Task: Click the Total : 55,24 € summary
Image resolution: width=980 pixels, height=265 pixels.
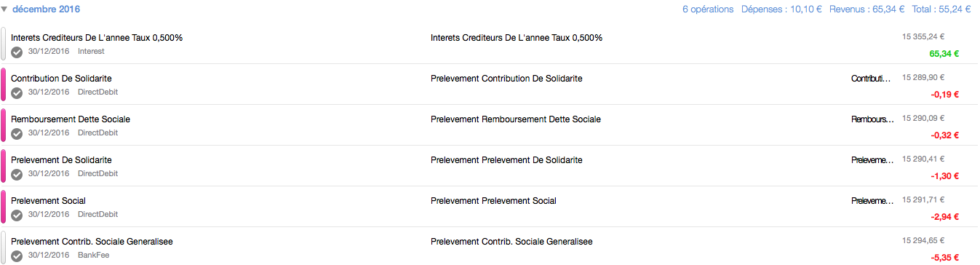Action: (x=941, y=9)
